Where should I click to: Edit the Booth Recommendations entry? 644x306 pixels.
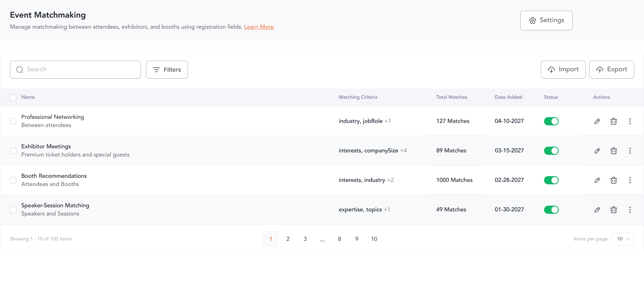click(x=597, y=180)
